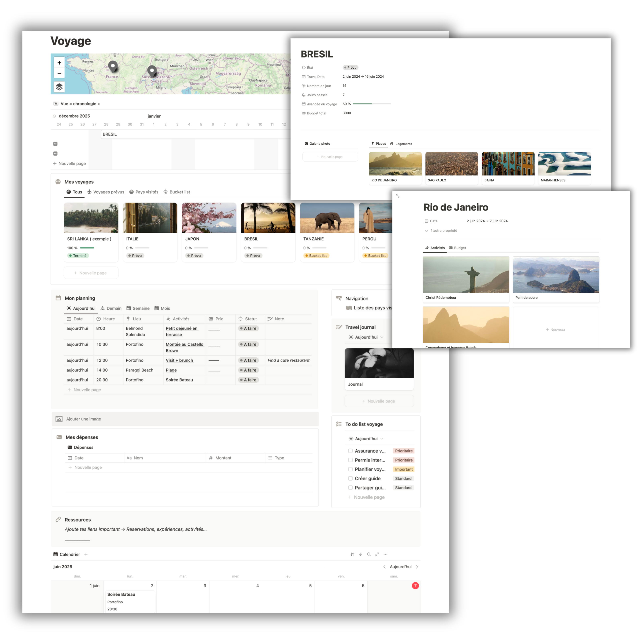
Task: Open the calendar three-dots options menu
Action: [385, 554]
